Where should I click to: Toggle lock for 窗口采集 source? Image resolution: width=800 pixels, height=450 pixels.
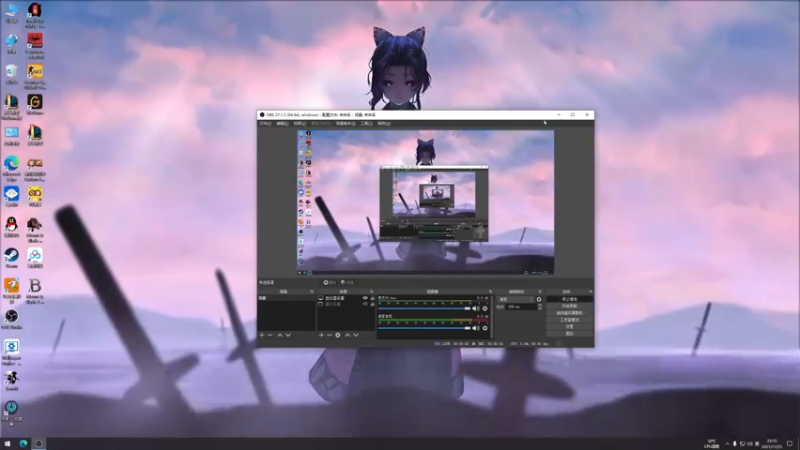click(x=372, y=304)
